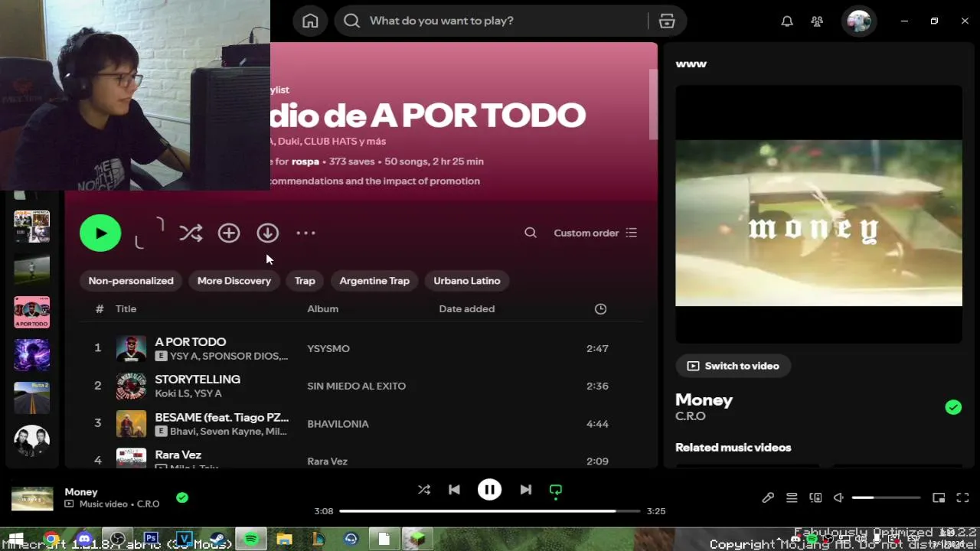The width and height of the screenshot is (980, 551).
Task: Click the Money music video preview
Action: coord(818,223)
